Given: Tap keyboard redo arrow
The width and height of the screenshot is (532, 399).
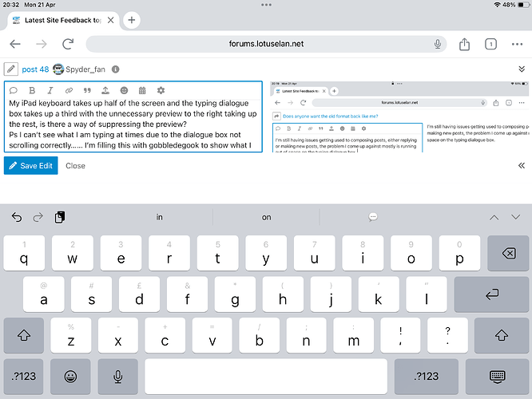Looking at the screenshot, I should [x=38, y=217].
